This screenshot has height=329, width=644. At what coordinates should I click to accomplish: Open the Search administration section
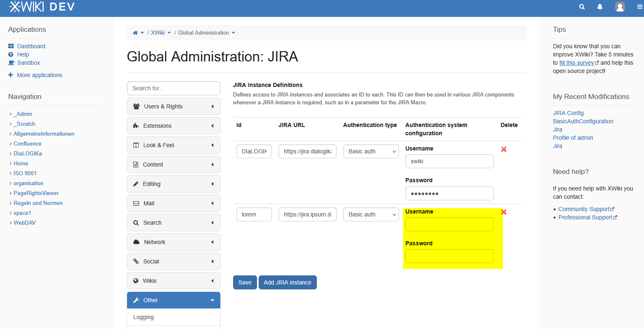click(174, 223)
